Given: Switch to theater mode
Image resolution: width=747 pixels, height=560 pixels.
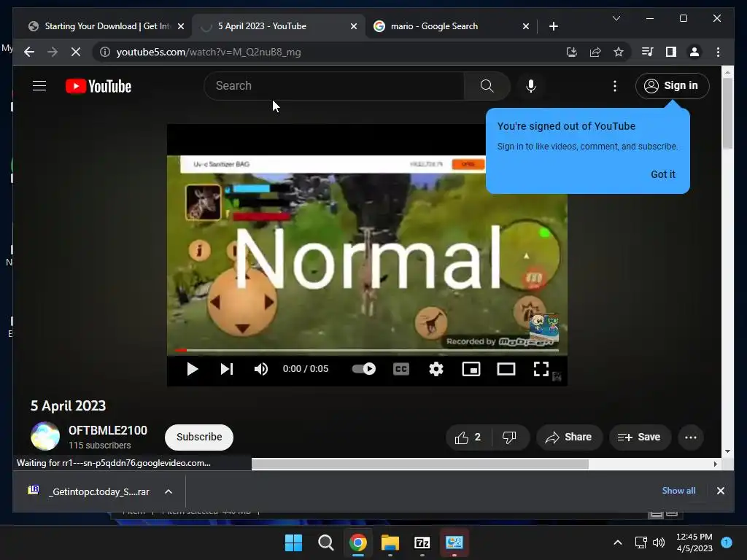Looking at the screenshot, I should pos(506,369).
